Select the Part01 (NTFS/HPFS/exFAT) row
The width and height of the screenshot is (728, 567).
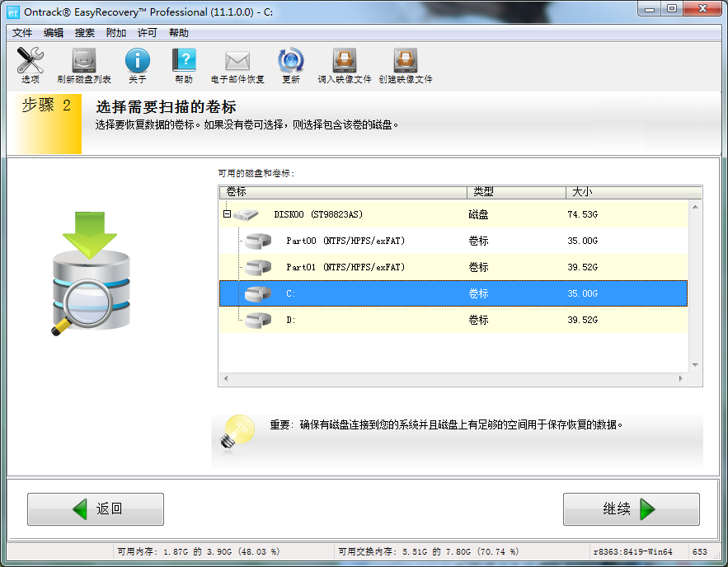click(453, 267)
